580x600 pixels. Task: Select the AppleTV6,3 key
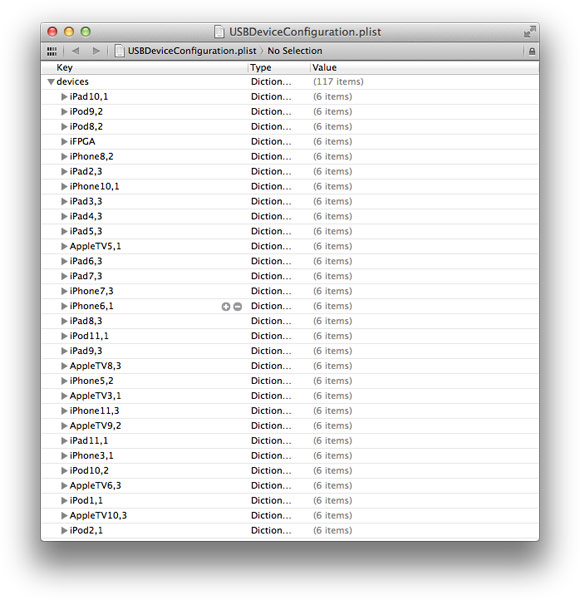[x=95, y=486]
